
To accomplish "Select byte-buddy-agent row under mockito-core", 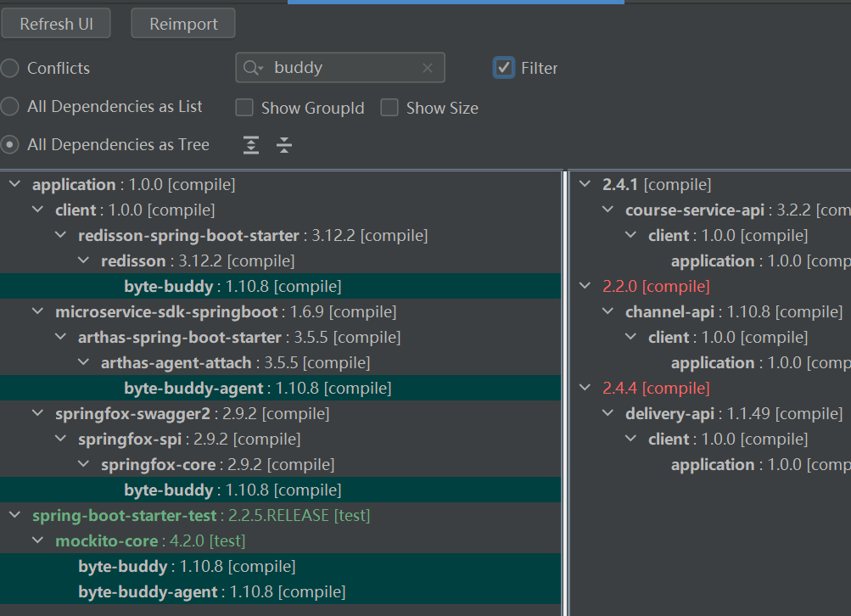I will point(280,591).
